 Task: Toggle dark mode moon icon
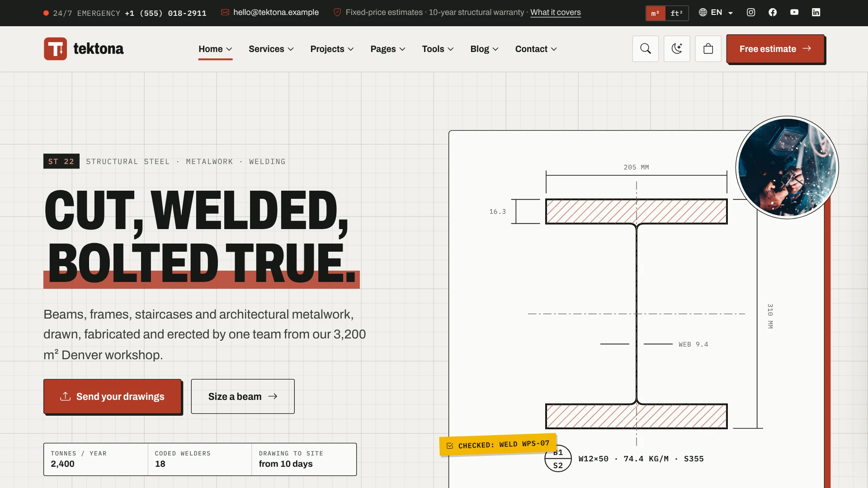pos(677,49)
